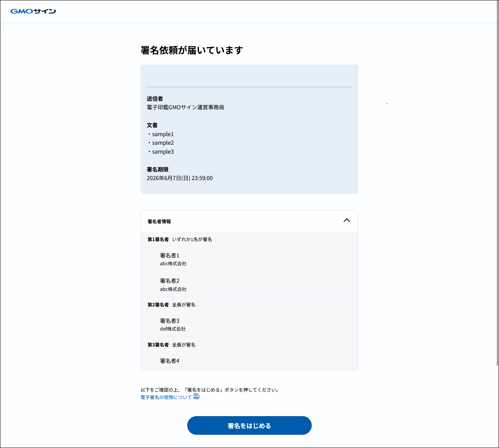Image resolution: width=499 pixels, height=448 pixels.
Task: Click the instruction text 以下をご確認の上
Action: (209, 390)
